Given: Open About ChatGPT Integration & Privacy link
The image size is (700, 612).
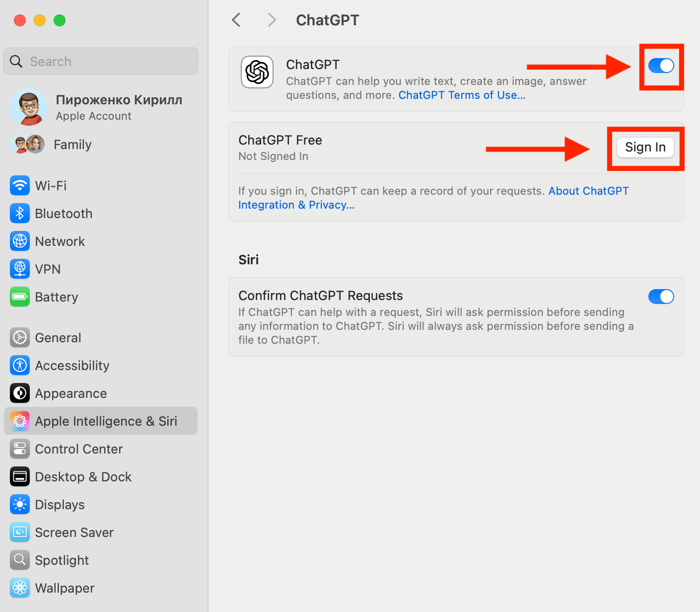Looking at the screenshot, I should pyautogui.click(x=588, y=191).
